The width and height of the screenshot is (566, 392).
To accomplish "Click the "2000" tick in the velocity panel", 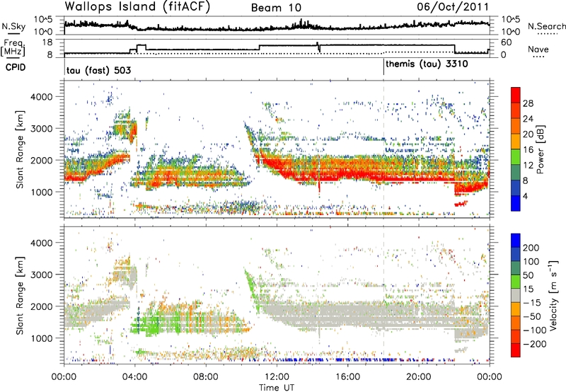I will click(41, 306).
